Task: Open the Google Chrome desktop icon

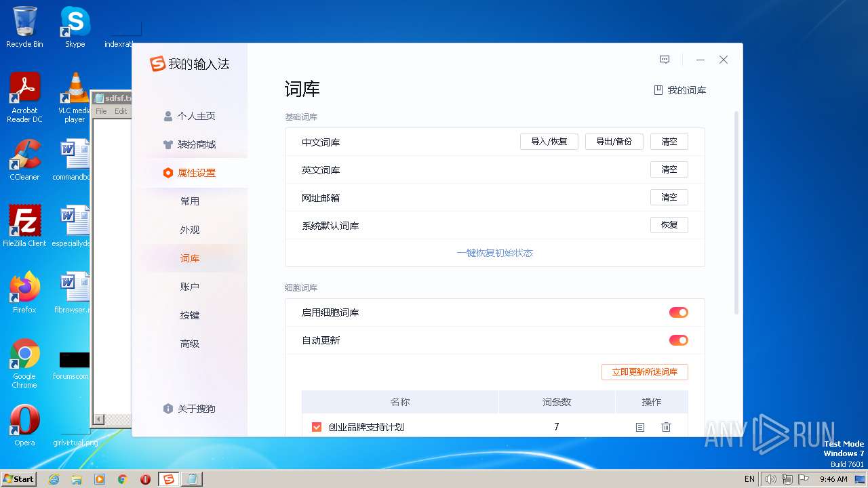Action: [24, 363]
